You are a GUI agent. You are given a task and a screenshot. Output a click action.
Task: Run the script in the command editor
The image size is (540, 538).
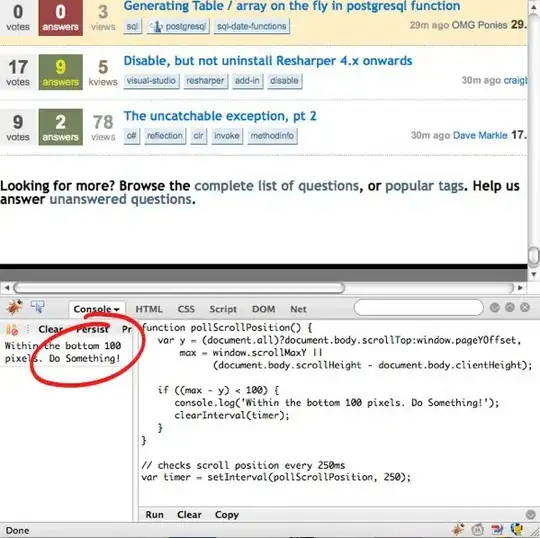pyautogui.click(x=154, y=515)
